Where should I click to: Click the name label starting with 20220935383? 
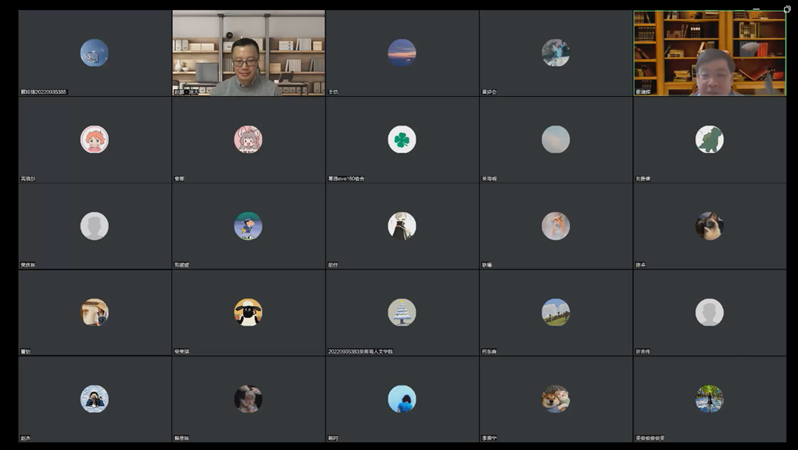coord(361,352)
